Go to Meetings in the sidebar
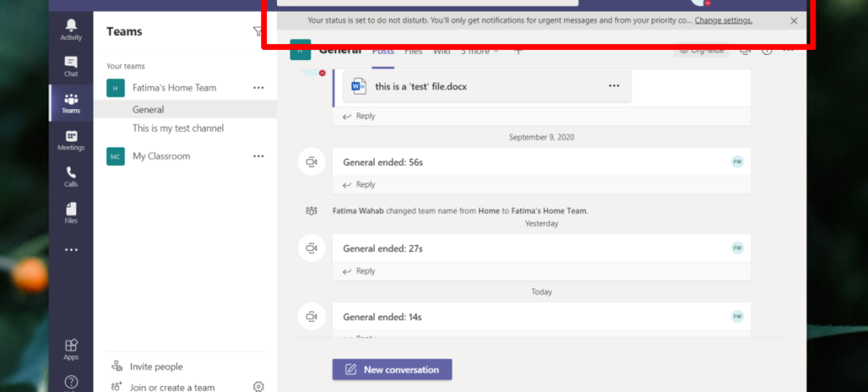 71,140
